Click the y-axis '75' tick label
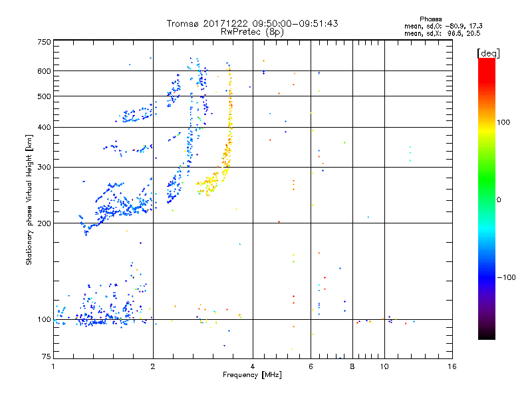 [47, 356]
